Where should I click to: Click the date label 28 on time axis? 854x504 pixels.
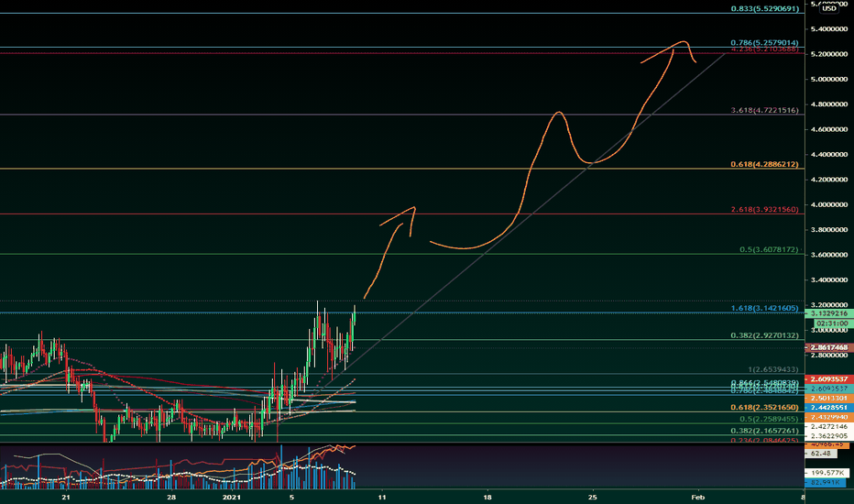tap(171, 497)
